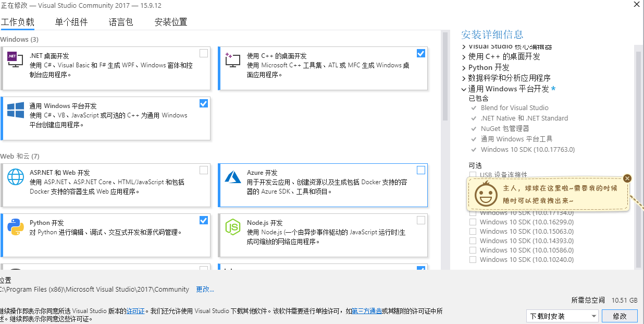This screenshot has height=324, width=644.
Task: Enable the .NET 桌面开发 workload checkbox
Action: (204, 53)
